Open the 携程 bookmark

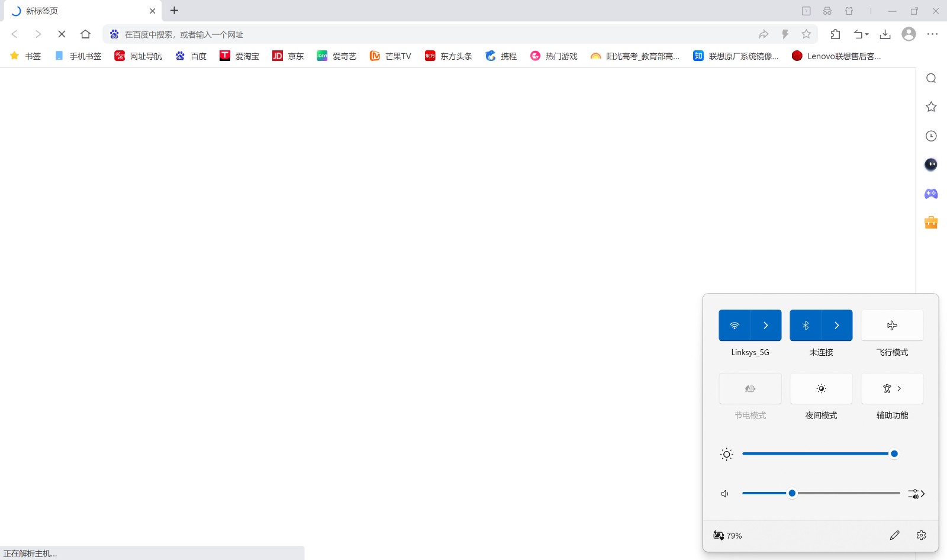[501, 56]
